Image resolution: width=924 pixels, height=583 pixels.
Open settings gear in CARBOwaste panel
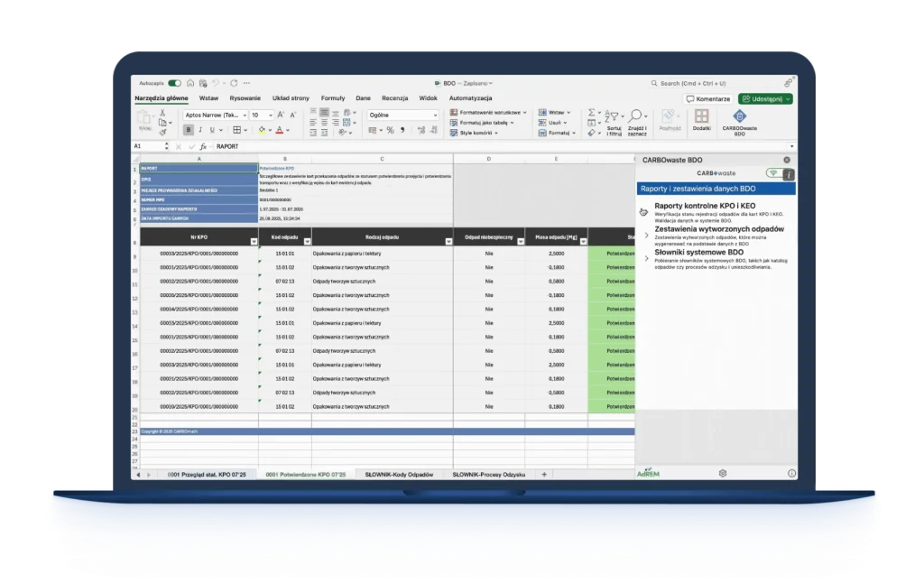coord(723,473)
